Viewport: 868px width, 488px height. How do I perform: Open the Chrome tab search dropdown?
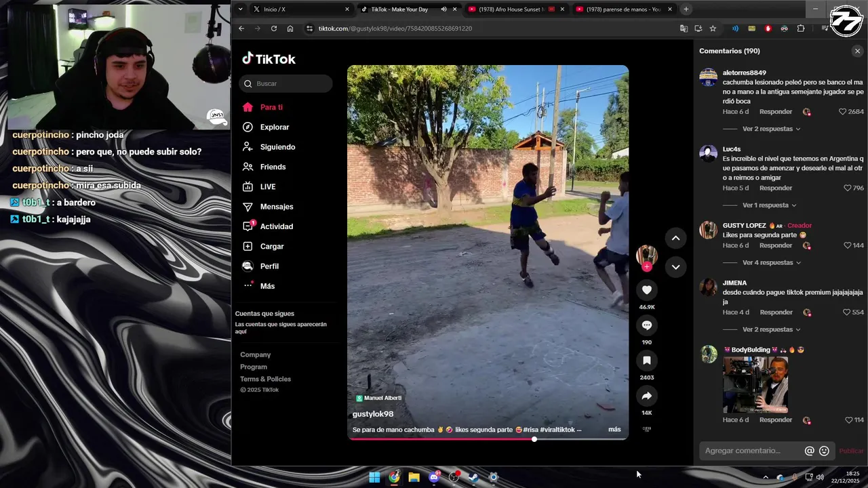(x=240, y=9)
